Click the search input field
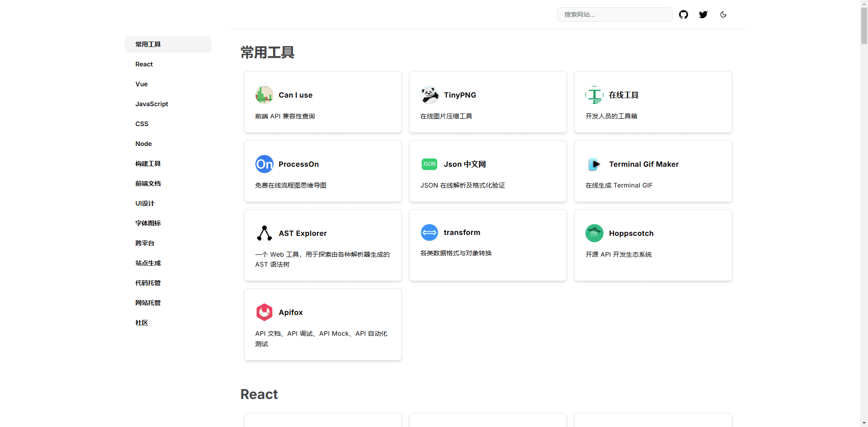 [615, 14]
